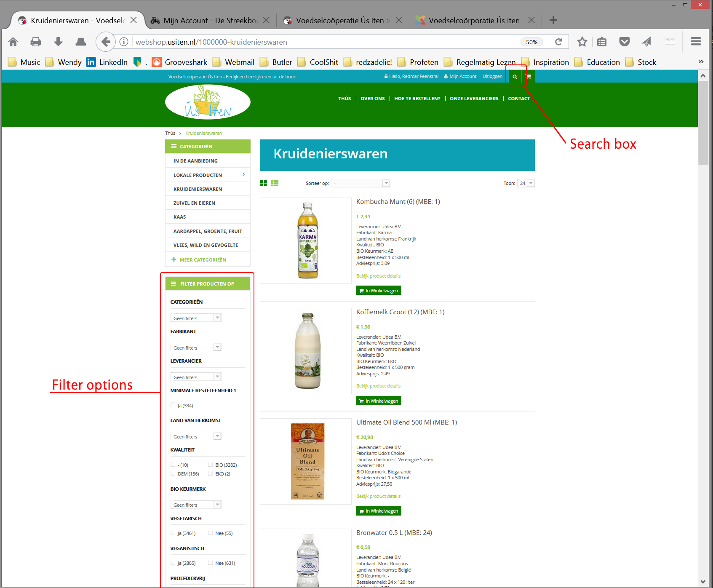Open the downloads arrow icon

click(x=58, y=42)
